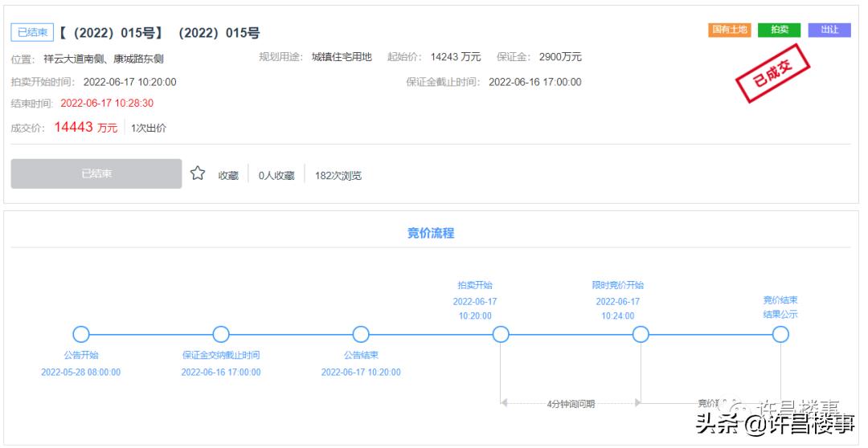Select the 公告开始 timeline node
This screenshot has width=868, height=448.
[x=81, y=334]
